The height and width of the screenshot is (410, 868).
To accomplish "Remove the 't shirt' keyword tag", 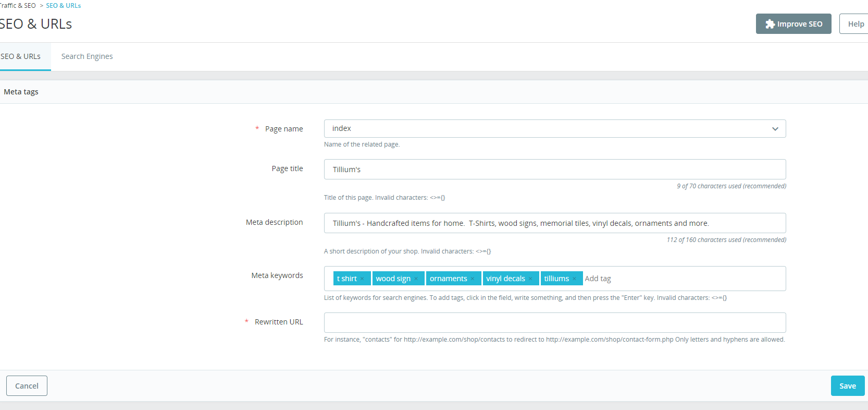I will coord(362,279).
